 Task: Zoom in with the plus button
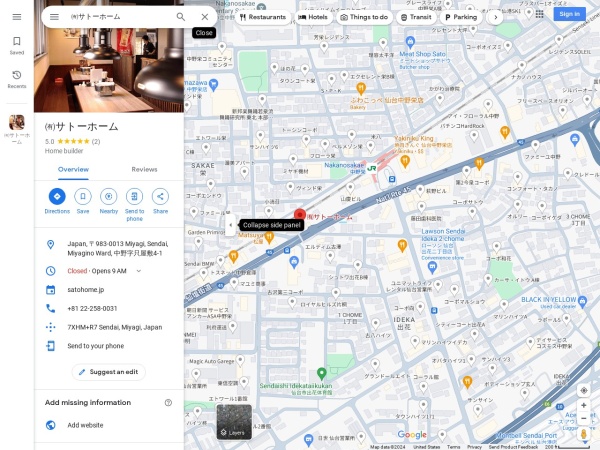coord(584,405)
